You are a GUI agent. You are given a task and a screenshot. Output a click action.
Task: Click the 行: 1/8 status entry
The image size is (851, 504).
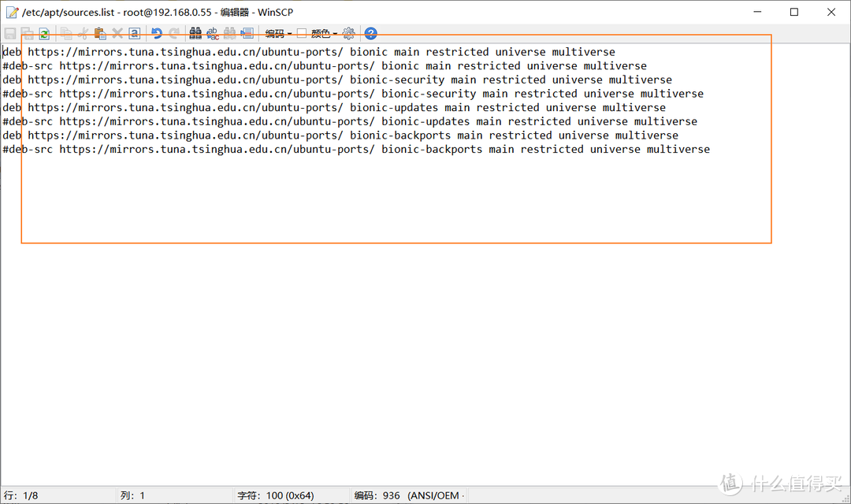point(20,495)
